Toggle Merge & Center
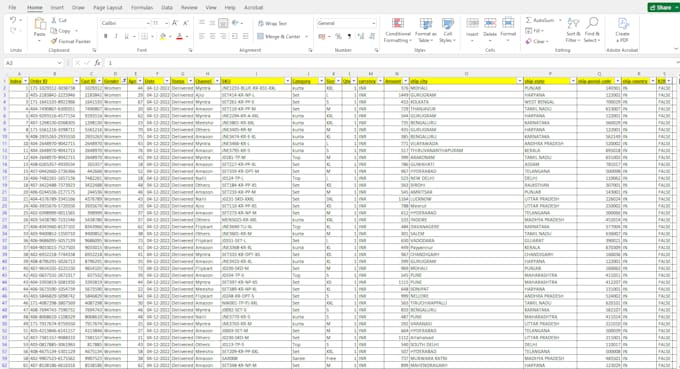The width and height of the screenshot is (680, 369). coord(279,36)
